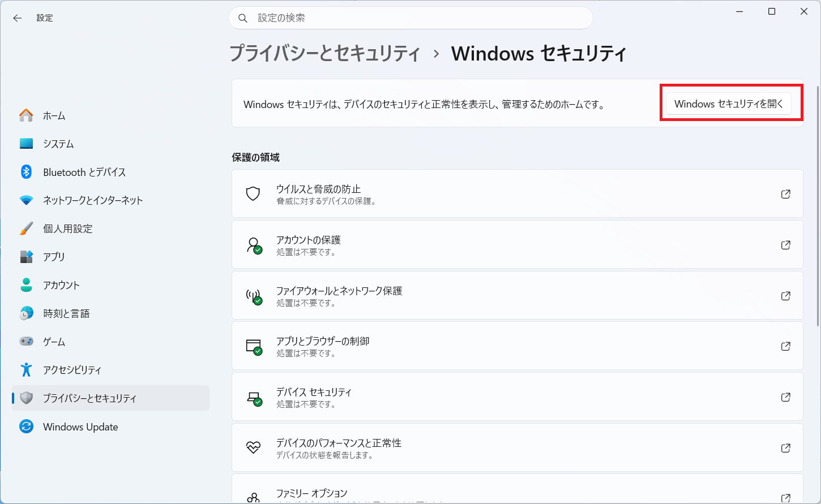Click the アカウント person icon in sidebar
This screenshot has height=504, width=821.
tap(26, 285)
